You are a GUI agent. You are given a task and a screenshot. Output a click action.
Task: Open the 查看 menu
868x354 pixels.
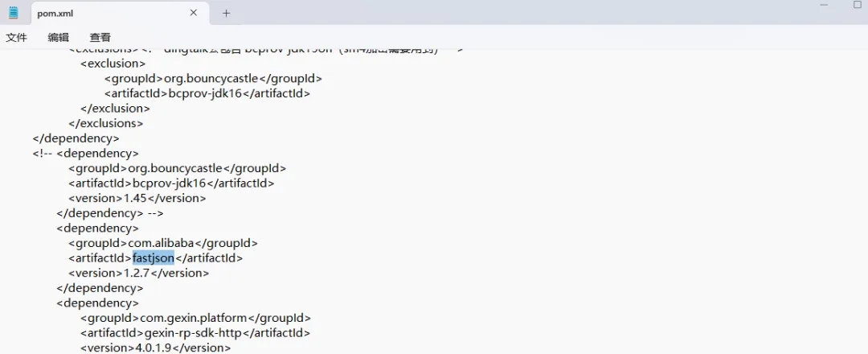[100, 38]
